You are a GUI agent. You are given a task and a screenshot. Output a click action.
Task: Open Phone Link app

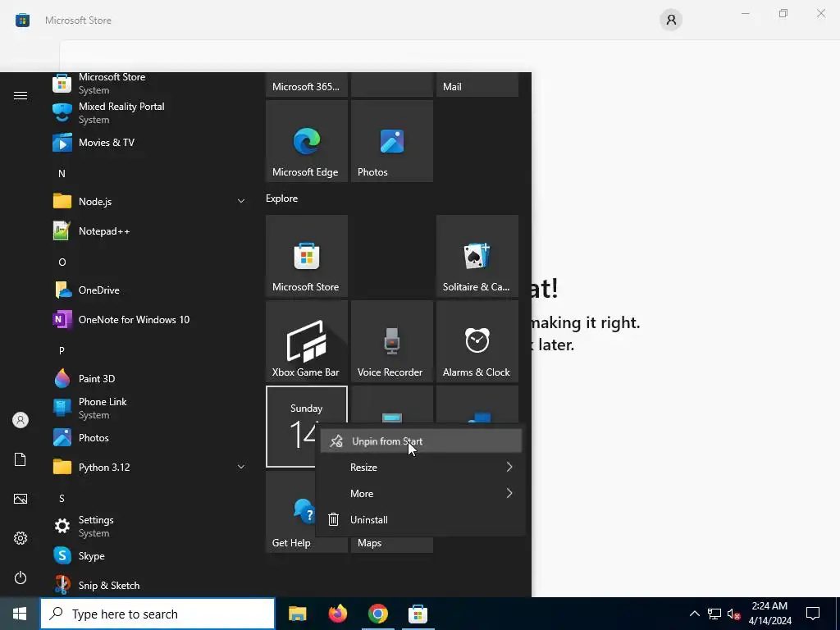pyautogui.click(x=149, y=409)
